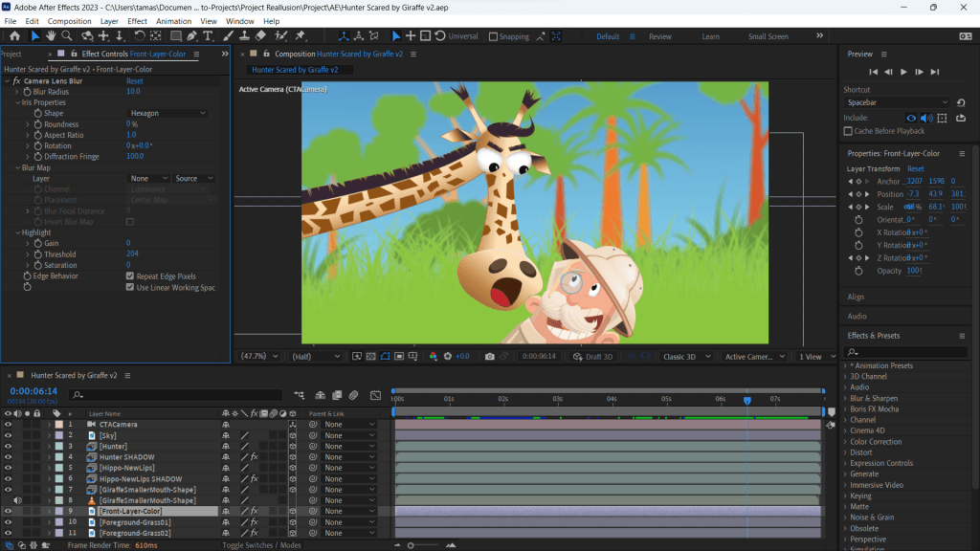This screenshot has height=551, width=980.
Task: Select the Home tool icon
Action: (14, 36)
